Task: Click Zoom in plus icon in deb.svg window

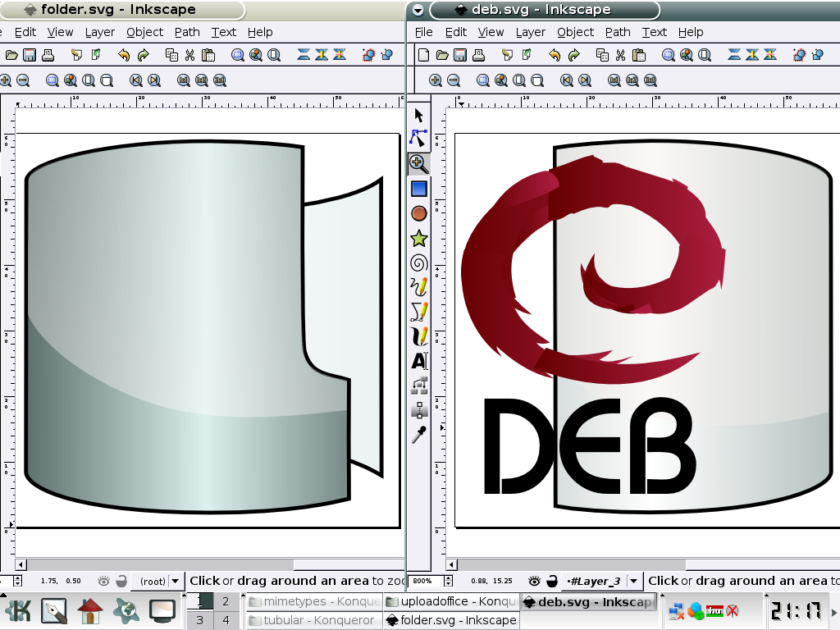Action: pos(436,80)
